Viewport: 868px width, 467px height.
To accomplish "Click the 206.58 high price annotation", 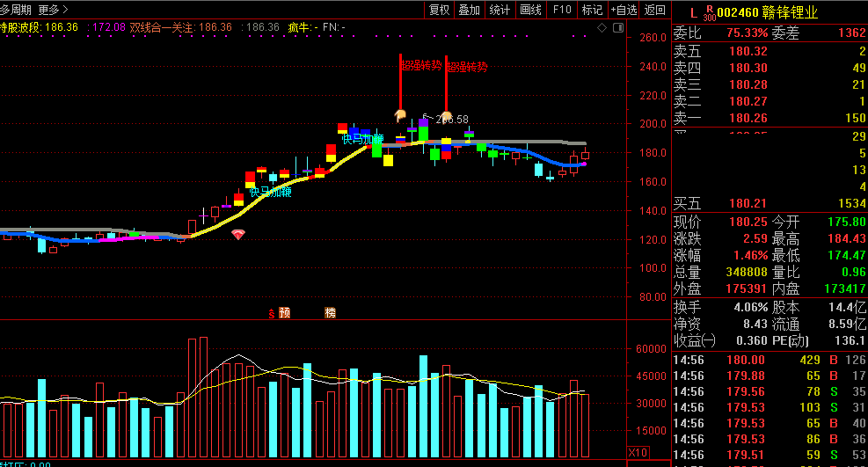I will click(452, 119).
